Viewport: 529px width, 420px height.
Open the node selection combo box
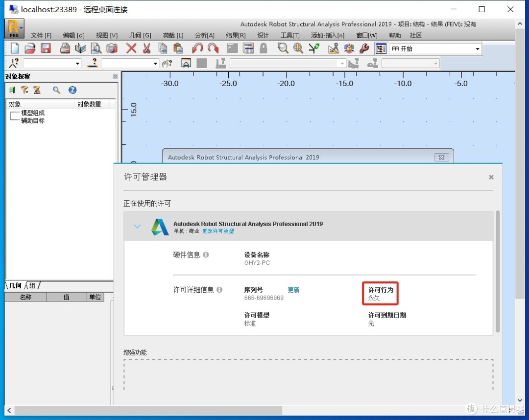point(77,63)
